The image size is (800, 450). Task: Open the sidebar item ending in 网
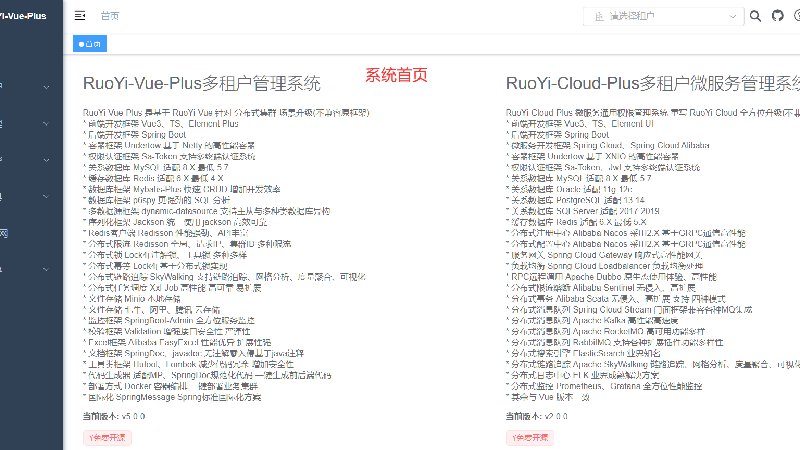(4, 234)
